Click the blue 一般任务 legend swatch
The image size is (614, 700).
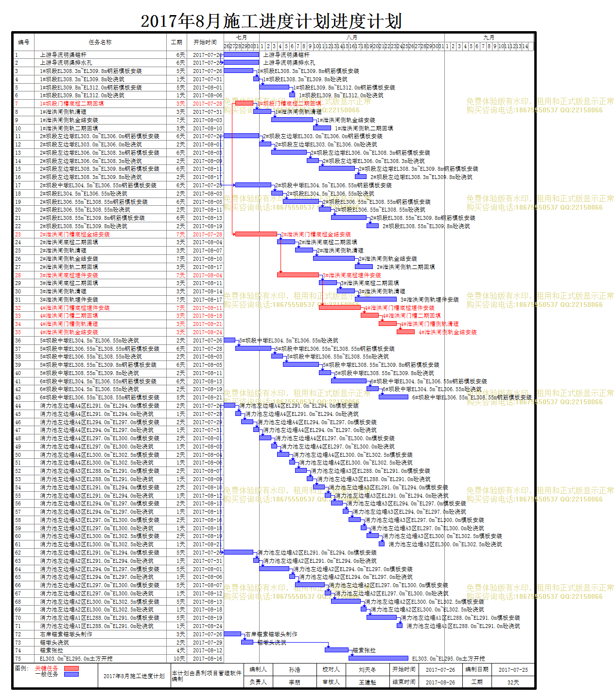(x=71, y=674)
